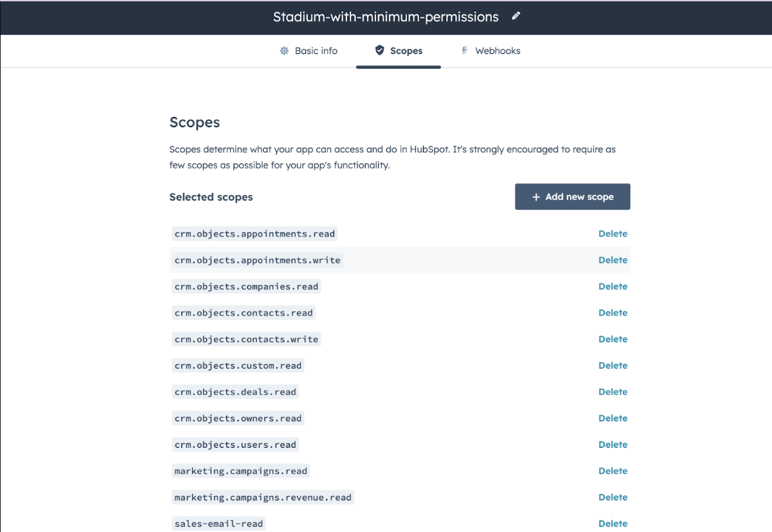Delete crm.objects.appointments.write scope
Viewport: 772px width, 532px height.
click(x=613, y=260)
